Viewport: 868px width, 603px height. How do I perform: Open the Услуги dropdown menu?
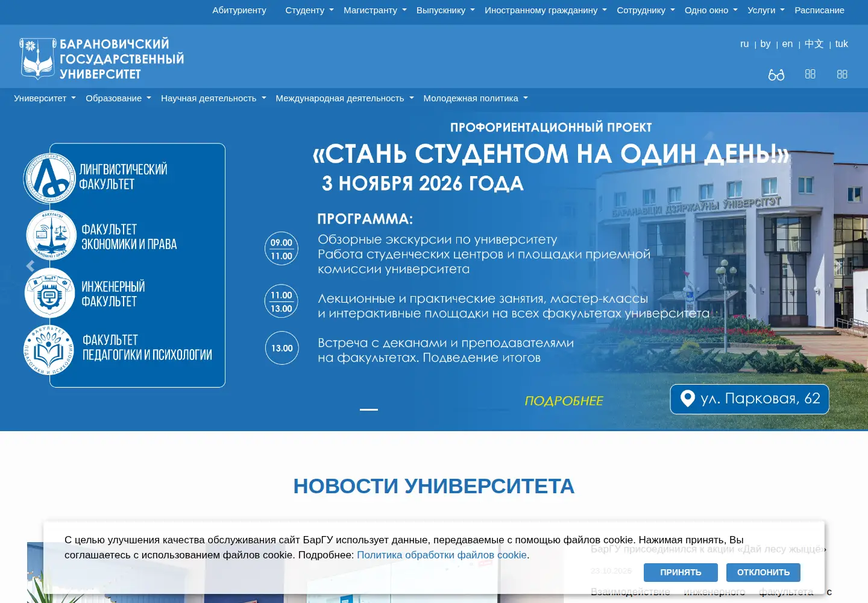[x=766, y=10]
